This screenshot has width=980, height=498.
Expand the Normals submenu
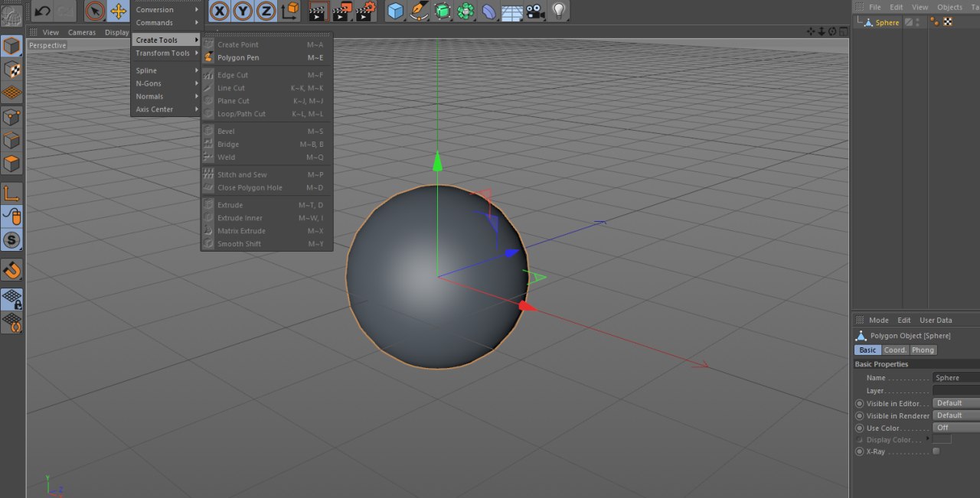click(x=168, y=96)
